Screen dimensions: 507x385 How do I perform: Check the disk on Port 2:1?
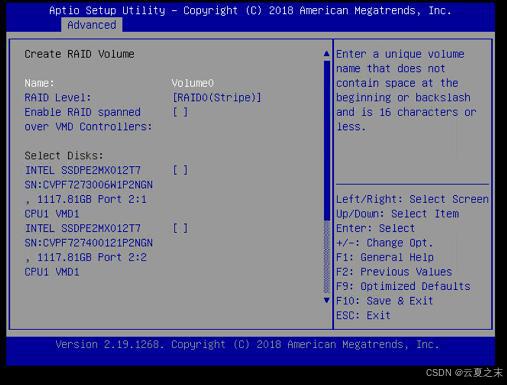(x=180, y=170)
